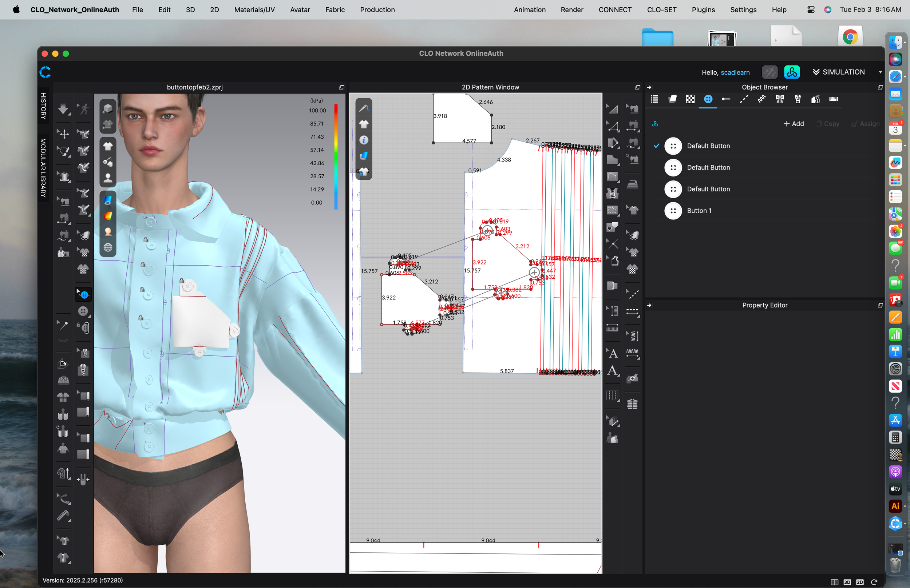Collapse the Property Editor panel arrow

[649, 305]
